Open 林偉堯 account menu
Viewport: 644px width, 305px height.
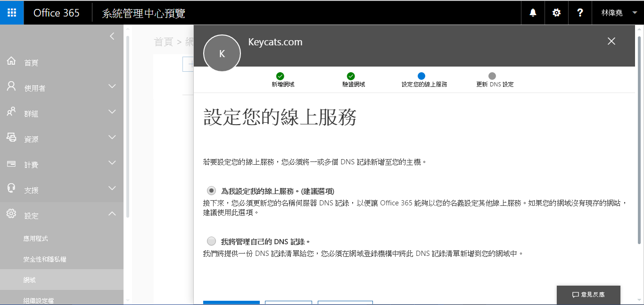[618, 13]
